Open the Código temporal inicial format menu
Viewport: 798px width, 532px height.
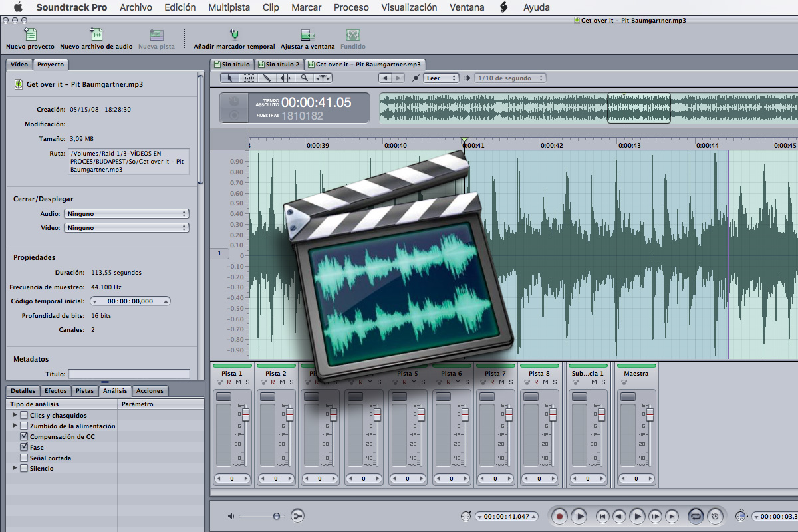(94, 301)
